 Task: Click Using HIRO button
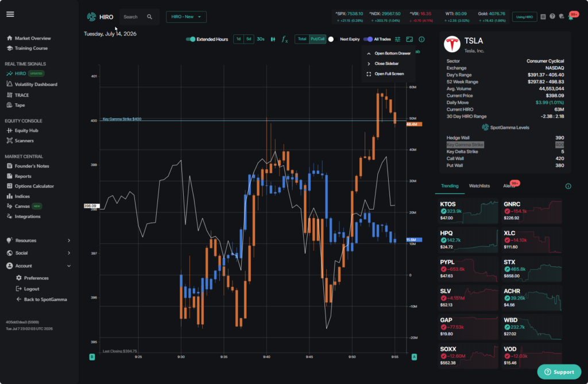[524, 17]
